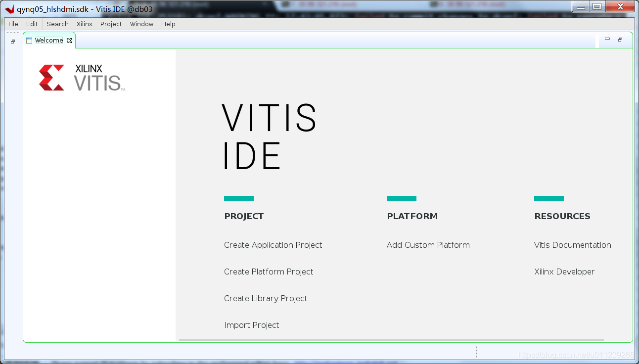Restore the Welcome view panel

(x=620, y=40)
